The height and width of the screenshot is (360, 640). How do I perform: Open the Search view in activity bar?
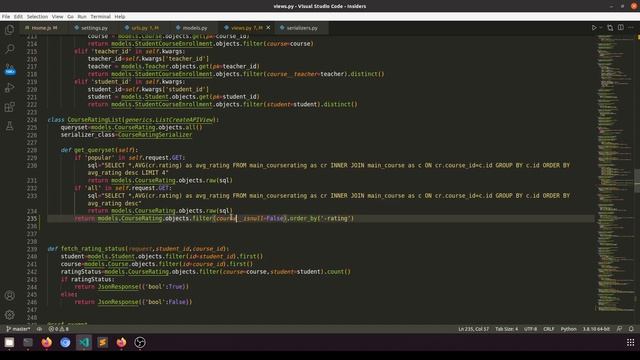[9, 49]
